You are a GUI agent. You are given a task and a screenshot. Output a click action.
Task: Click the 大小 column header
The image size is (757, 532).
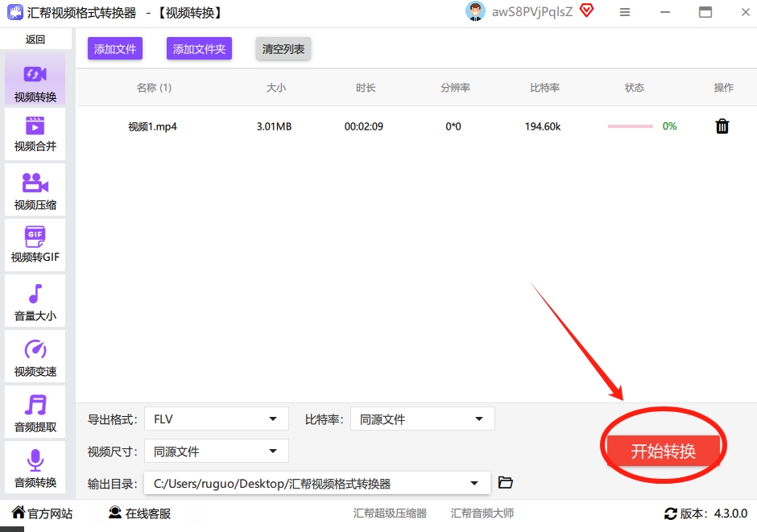click(x=276, y=87)
